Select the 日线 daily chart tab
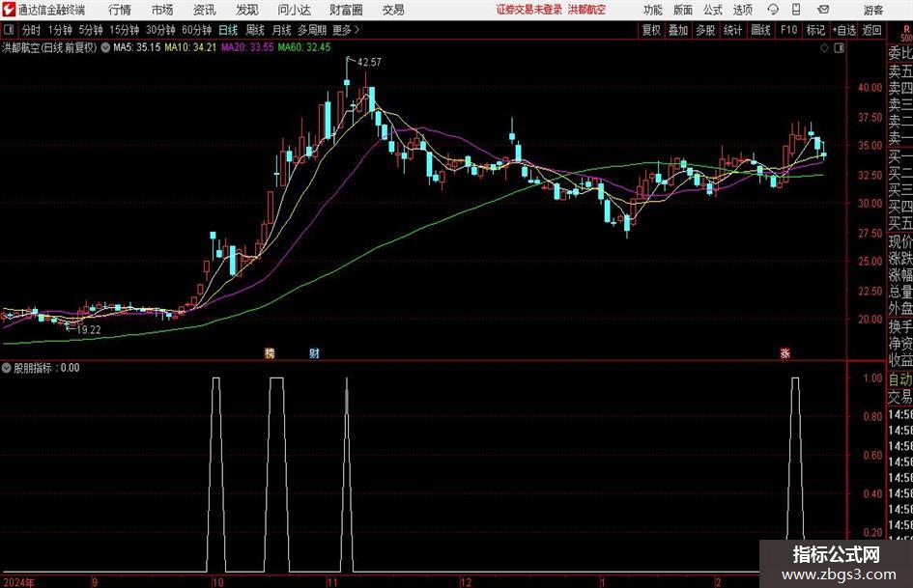This screenshot has height=588, width=913. [x=228, y=30]
